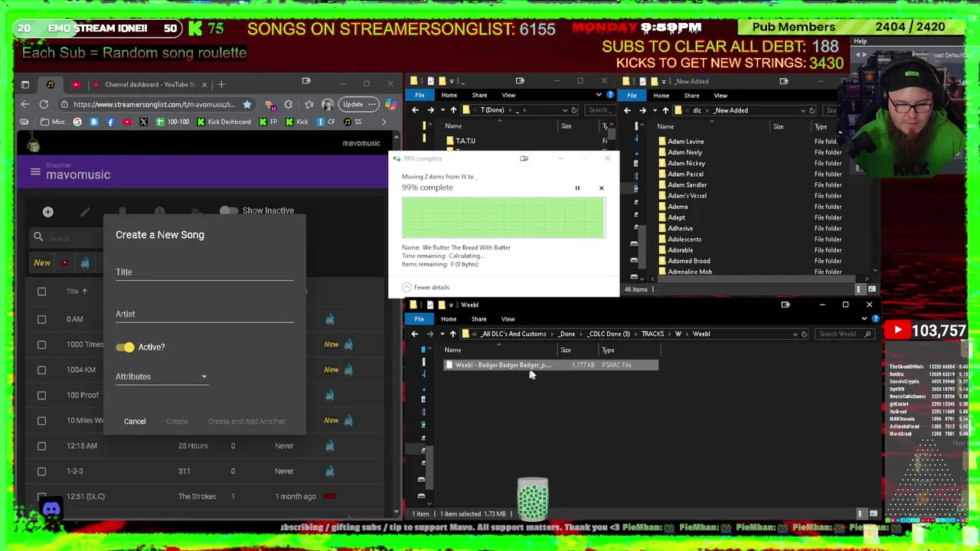Click TRACKS in the Weebl breadcrumb path
Screen dimensions: 980x551
[x=652, y=334]
